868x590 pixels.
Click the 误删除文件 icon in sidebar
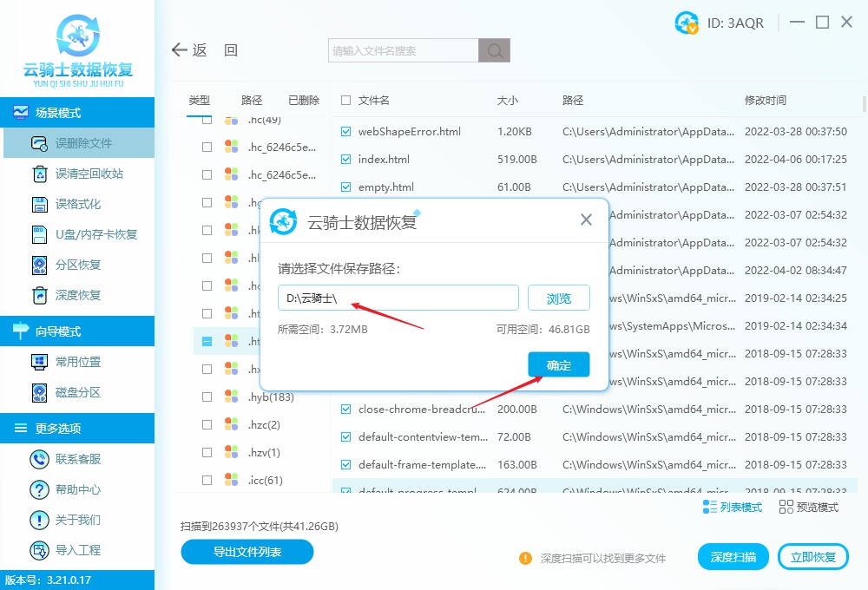point(39,143)
